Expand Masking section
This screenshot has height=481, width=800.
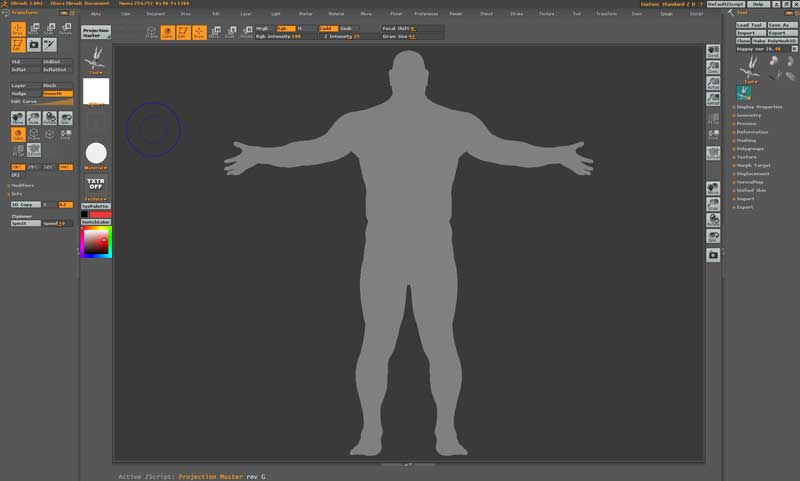746,140
